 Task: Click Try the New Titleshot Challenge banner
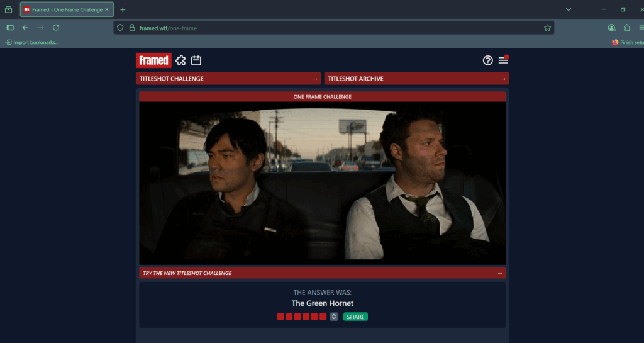322,273
